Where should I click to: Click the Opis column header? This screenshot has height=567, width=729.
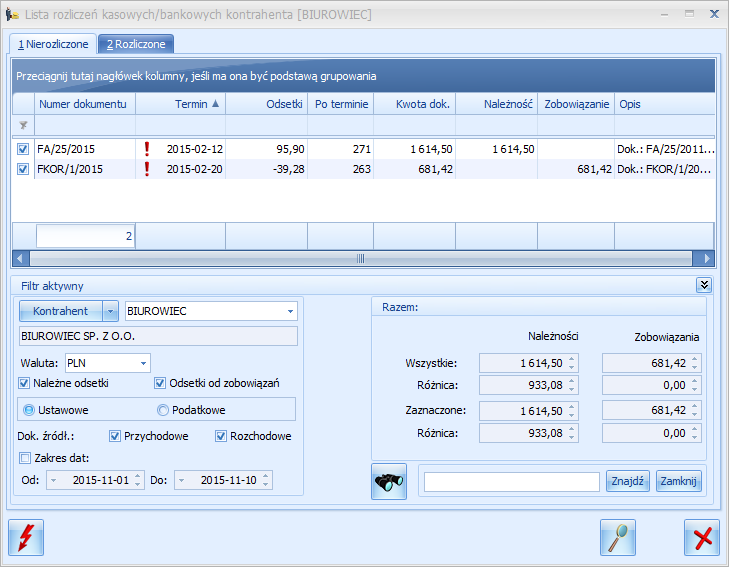665,104
